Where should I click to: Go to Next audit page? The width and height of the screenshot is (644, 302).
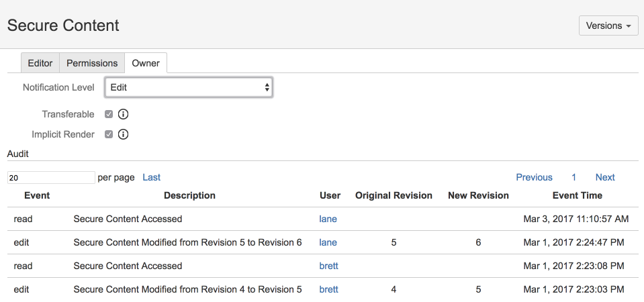pyautogui.click(x=605, y=177)
